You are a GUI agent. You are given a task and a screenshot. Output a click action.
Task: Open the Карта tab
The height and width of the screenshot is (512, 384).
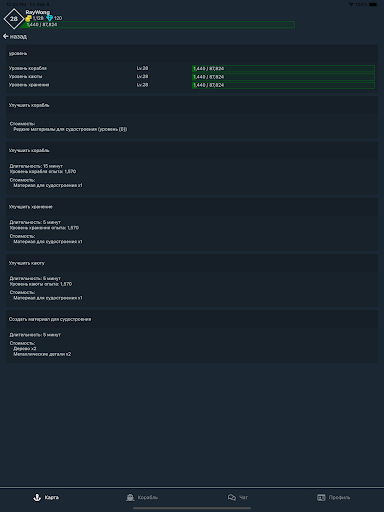click(x=46, y=497)
